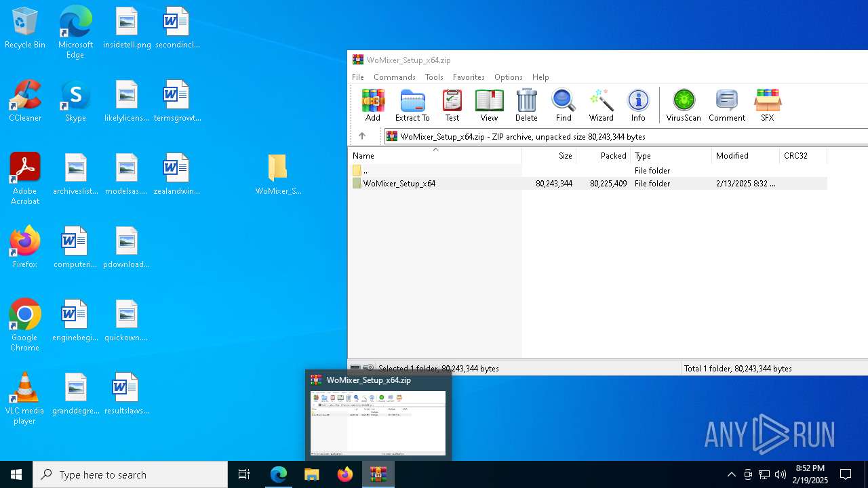Screen dimensions: 868x488
Task: Select the quickown... image file
Action: [127, 321]
